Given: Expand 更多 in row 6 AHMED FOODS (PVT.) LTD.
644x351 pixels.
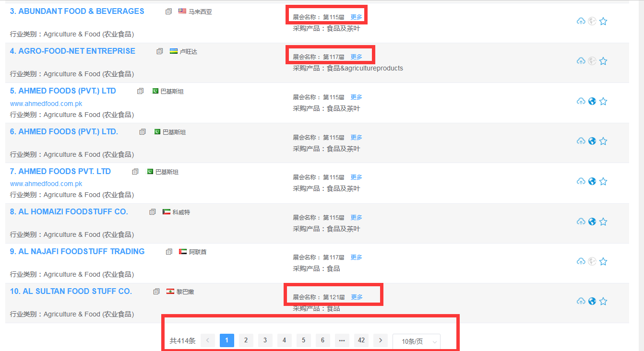Looking at the screenshot, I should coord(356,137).
